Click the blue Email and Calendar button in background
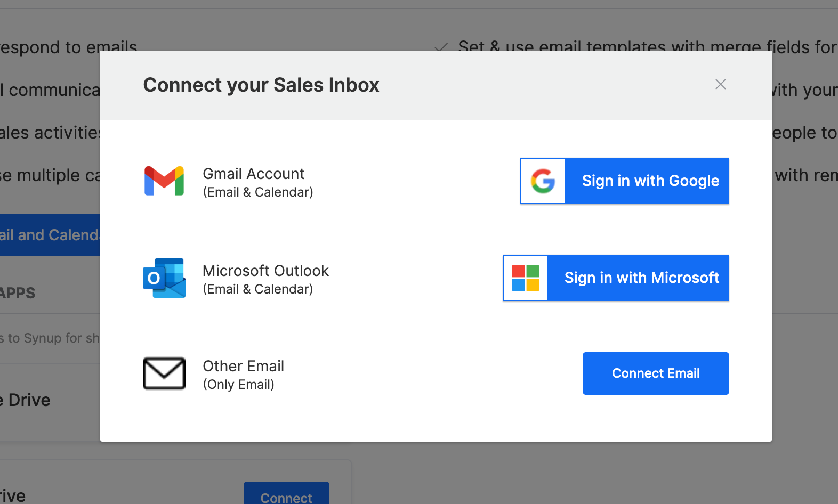Viewport: 838px width, 504px height. [50, 235]
